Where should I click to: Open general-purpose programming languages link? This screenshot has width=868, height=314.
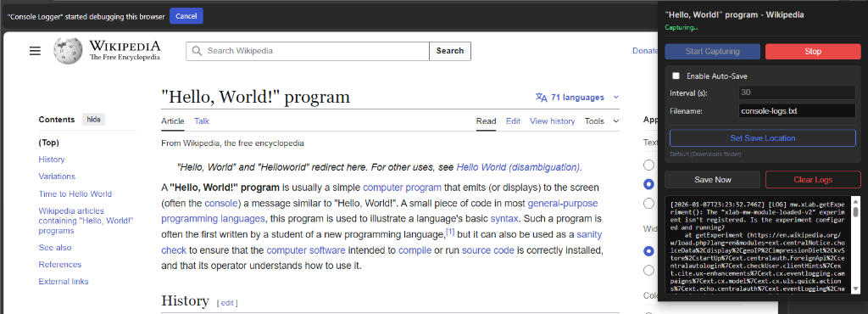pos(379,211)
